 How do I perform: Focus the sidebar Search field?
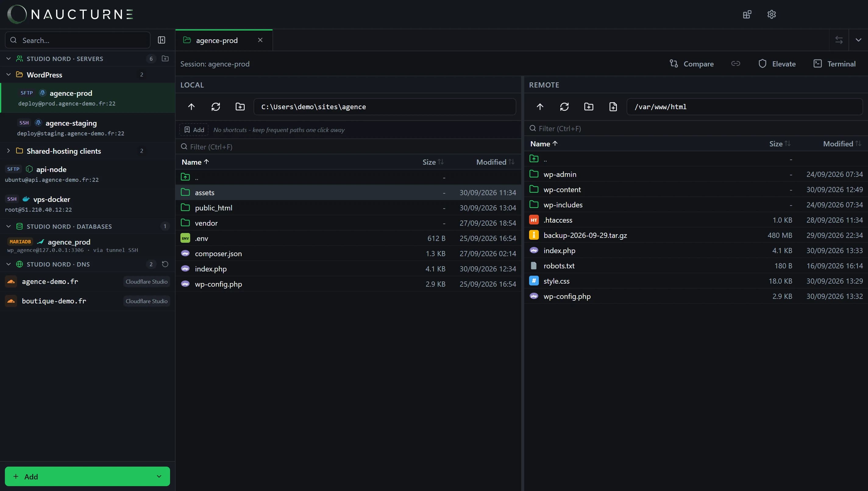[x=77, y=40]
